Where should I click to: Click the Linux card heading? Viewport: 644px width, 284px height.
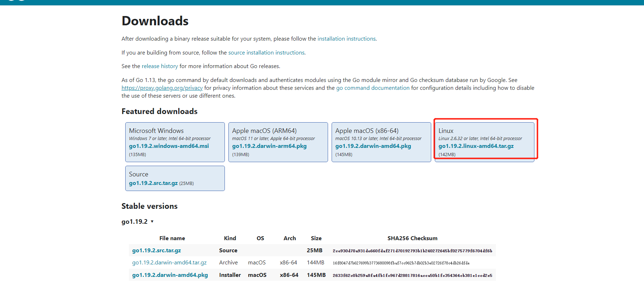(x=446, y=130)
